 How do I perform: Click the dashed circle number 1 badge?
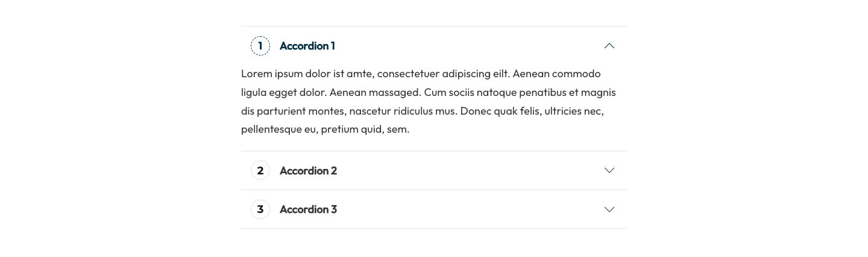[260, 46]
